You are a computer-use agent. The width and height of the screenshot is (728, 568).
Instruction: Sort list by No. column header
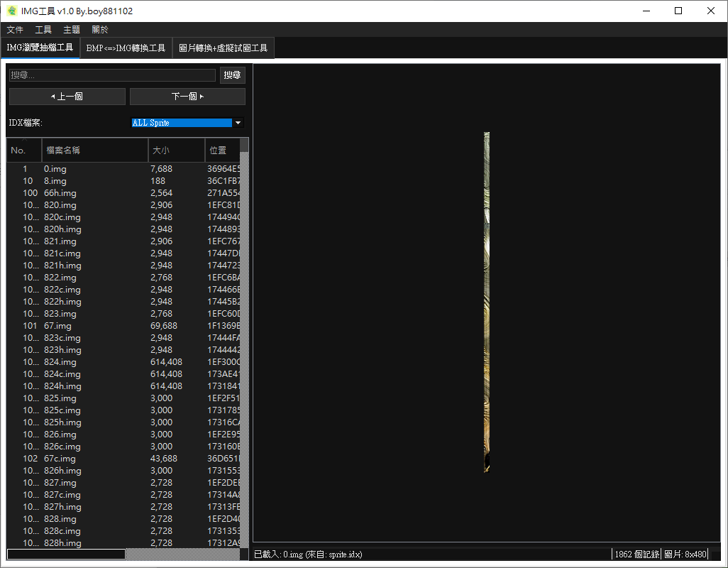24,150
